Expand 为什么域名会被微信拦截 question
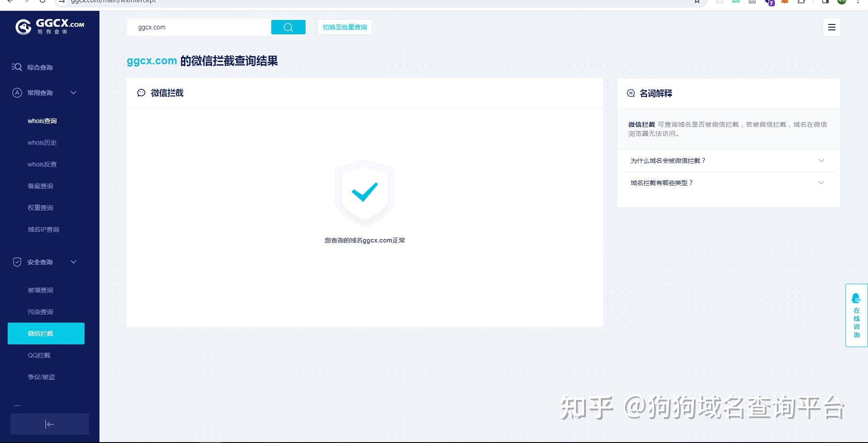Viewport: 868px width, 443px height. 728,161
